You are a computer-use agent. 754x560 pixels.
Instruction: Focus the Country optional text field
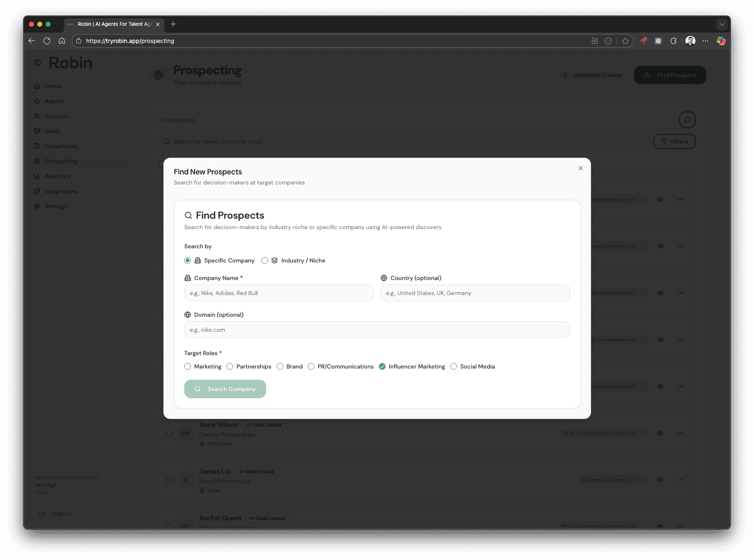coord(475,293)
